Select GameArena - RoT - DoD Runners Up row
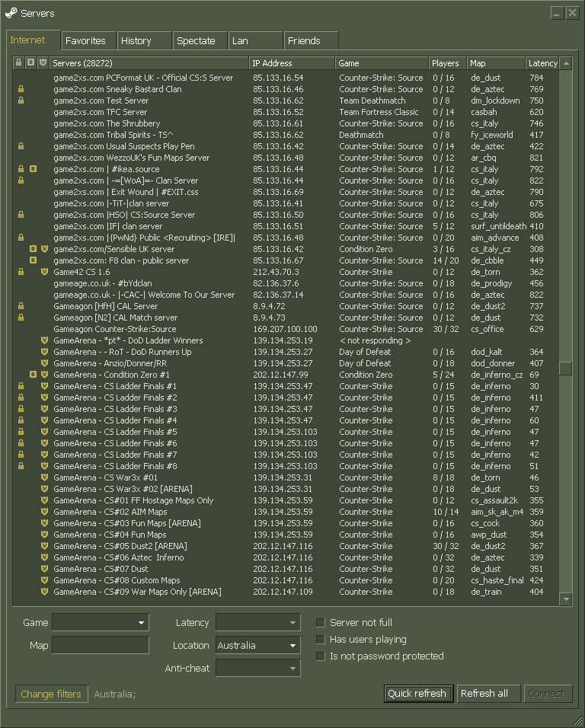The width and height of the screenshot is (585, 728). pos(286,352)
